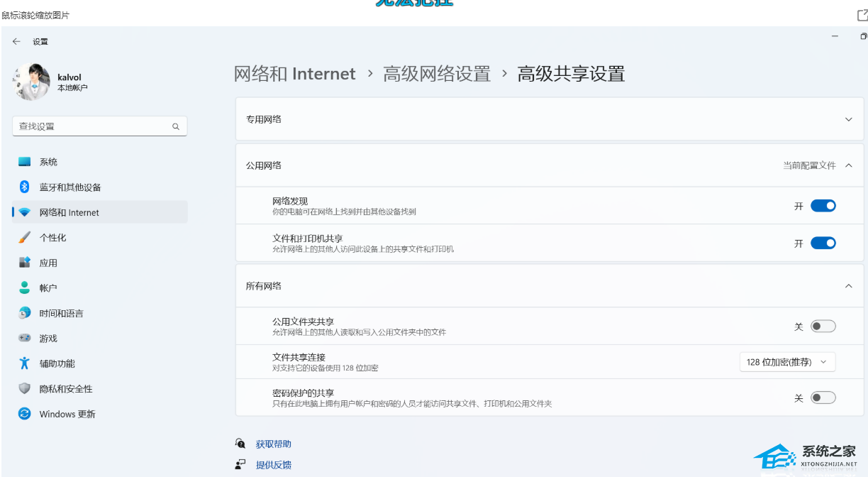Turn off the network discovery toggle

823,206
